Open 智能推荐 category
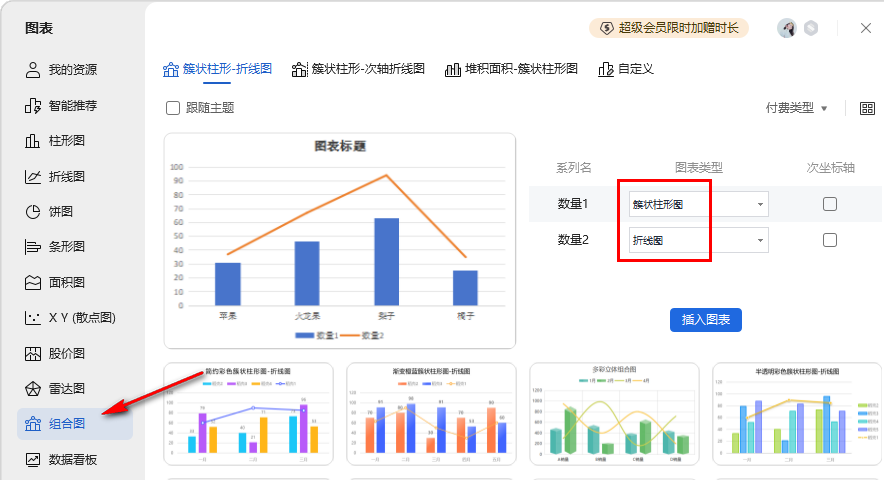Image resolution: width=884 pixels, height=480 pixels. pos(61,105)
